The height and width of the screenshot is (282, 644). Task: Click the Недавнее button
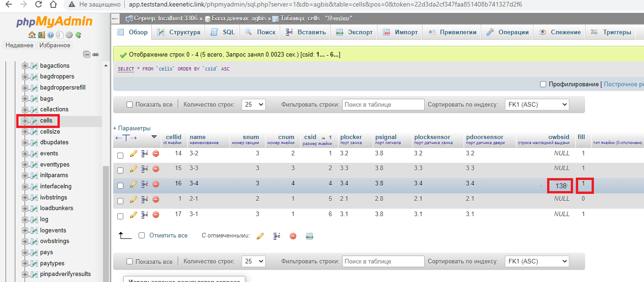point(19,45)
